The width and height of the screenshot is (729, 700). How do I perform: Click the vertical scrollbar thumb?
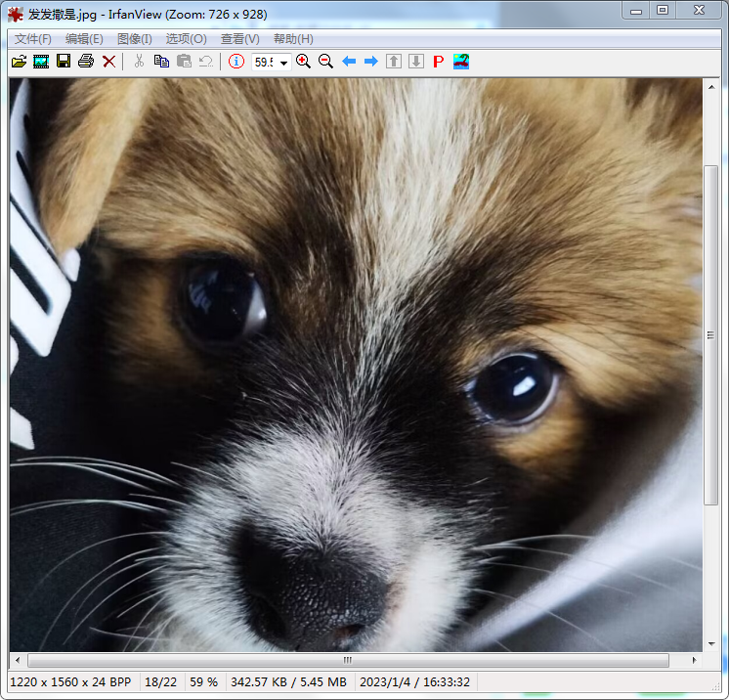tap(710, 335)
